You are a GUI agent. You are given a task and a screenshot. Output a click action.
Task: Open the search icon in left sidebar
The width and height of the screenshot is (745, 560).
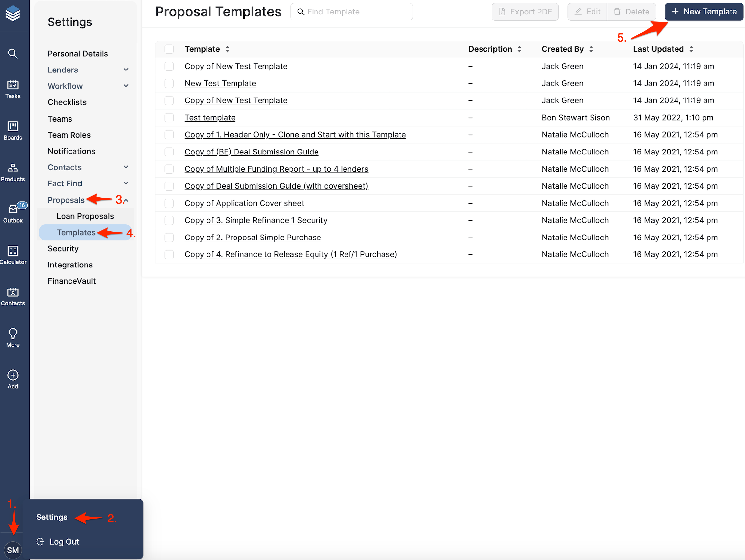point(13,53)
